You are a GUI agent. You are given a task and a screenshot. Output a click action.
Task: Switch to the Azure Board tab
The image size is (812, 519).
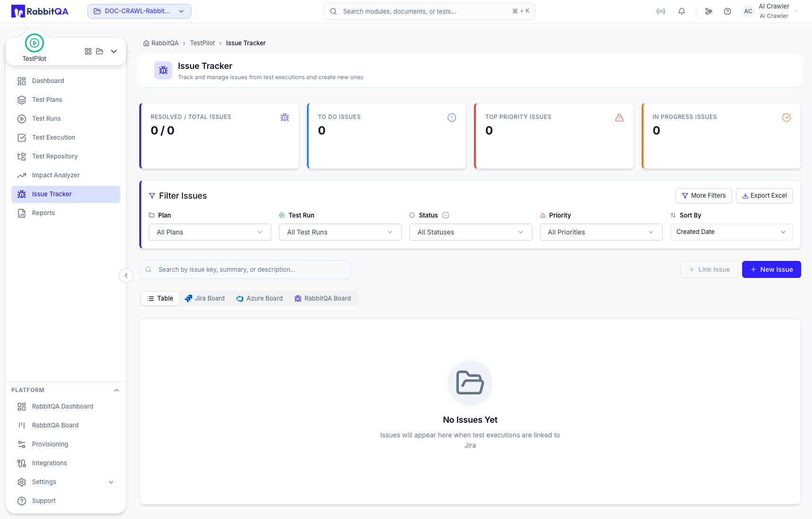point(260,299)
